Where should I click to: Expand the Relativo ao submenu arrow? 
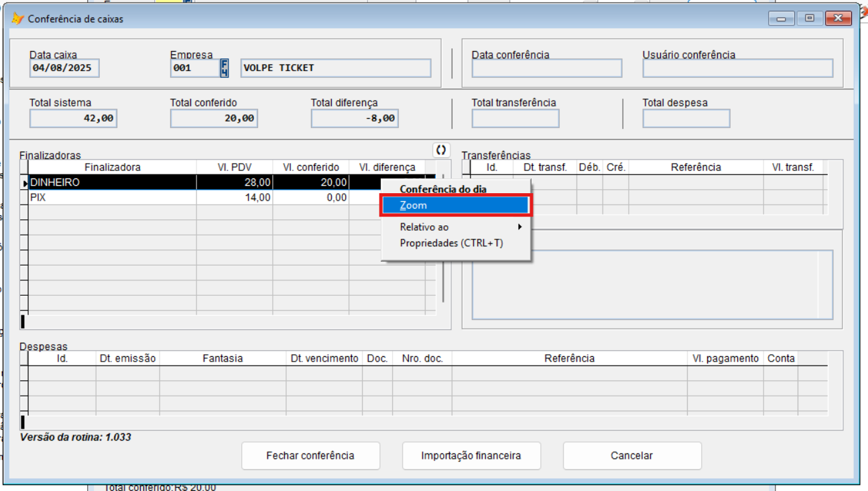coord(519,227)
